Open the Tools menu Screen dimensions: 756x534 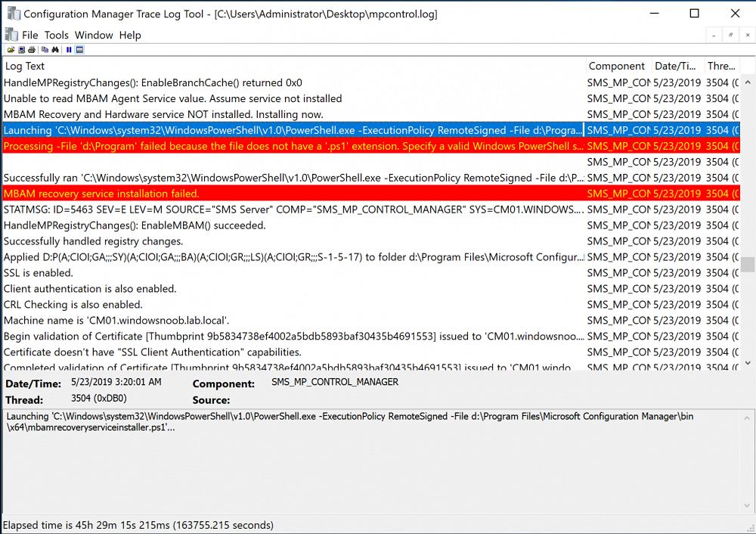[57, 36]
